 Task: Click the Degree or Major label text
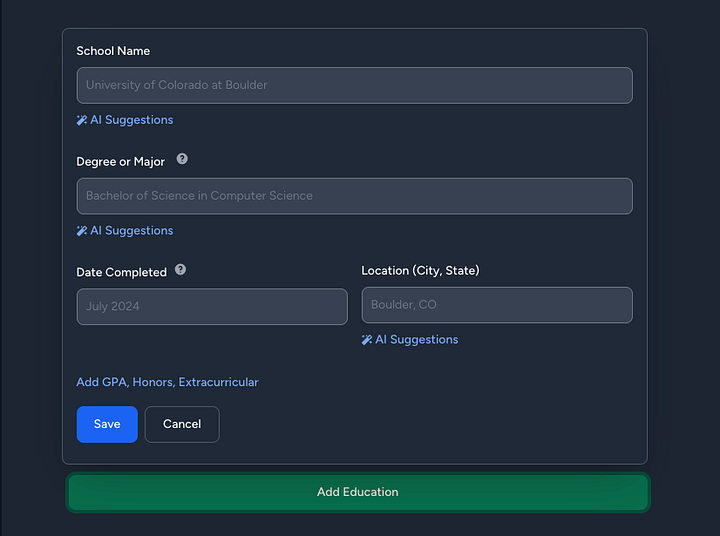tap(121, 162)
